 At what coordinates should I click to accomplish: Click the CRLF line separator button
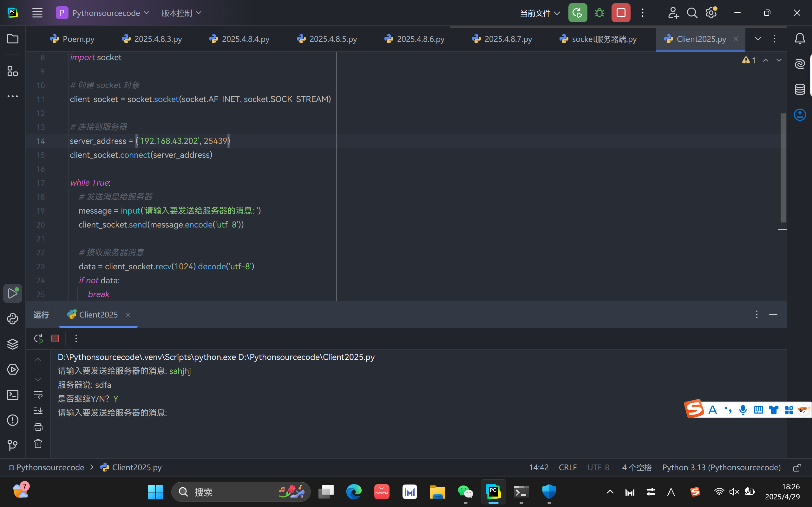[x=567, y=467]
